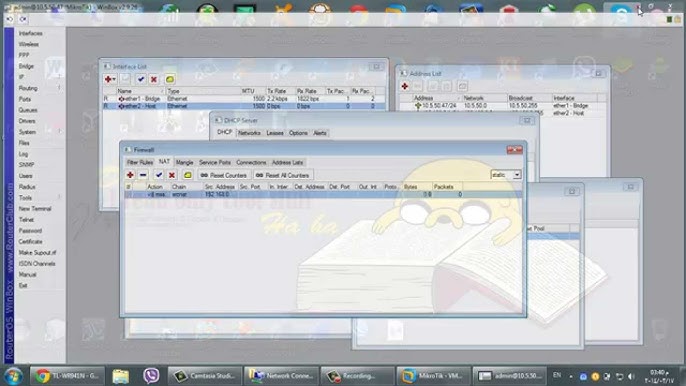Image resolution: width=686 pixels, height=386 pixels.
Task: Enable the interface with the checkmark icon in Interface List
Action: [141, 79]
